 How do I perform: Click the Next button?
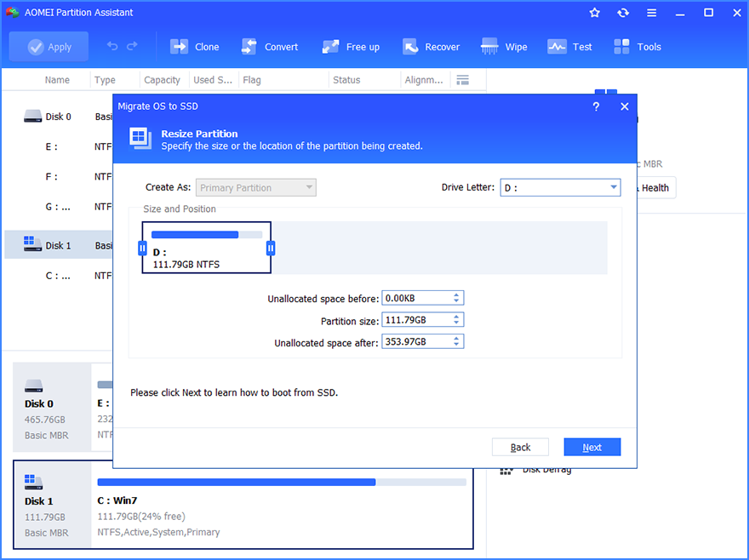(592, 448)
